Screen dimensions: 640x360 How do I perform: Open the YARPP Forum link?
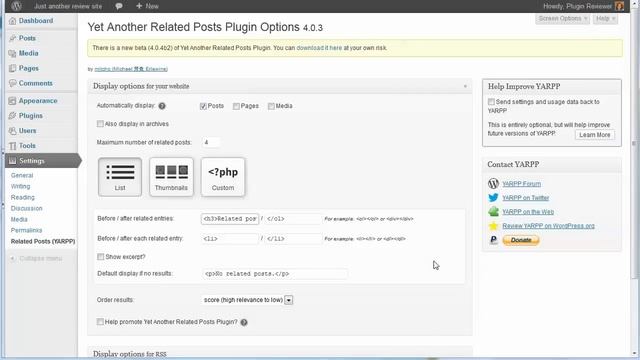pyautogui.click(x=522, y=184)
